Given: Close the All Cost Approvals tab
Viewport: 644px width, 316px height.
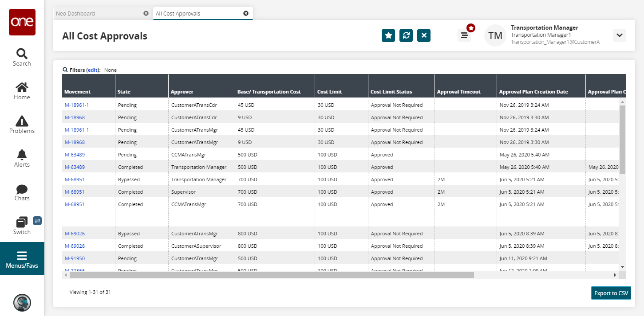Looking at the screenshot, I should click(x=246, y=13).
